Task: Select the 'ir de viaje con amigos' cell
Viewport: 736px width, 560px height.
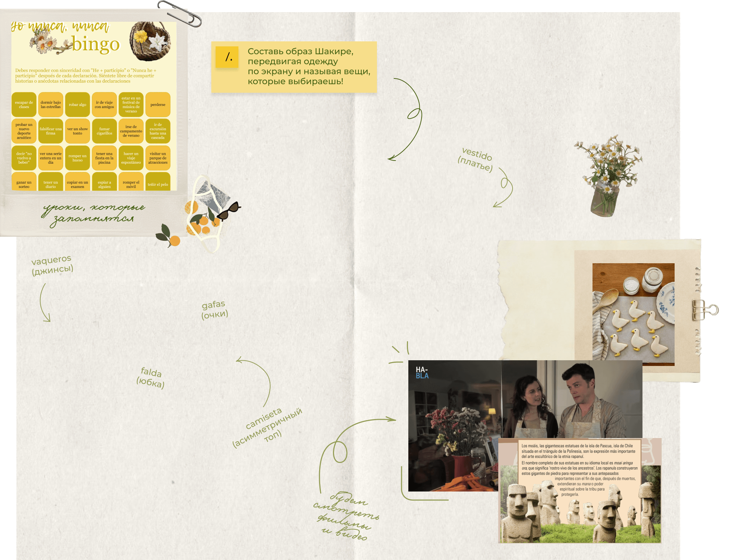Action: [x=104, y=105]
